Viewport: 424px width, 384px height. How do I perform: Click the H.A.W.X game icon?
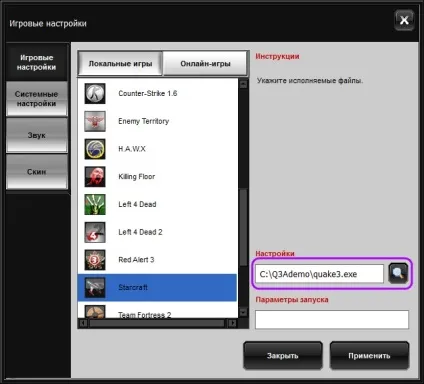pyautogui.click(x=95, y=149)
